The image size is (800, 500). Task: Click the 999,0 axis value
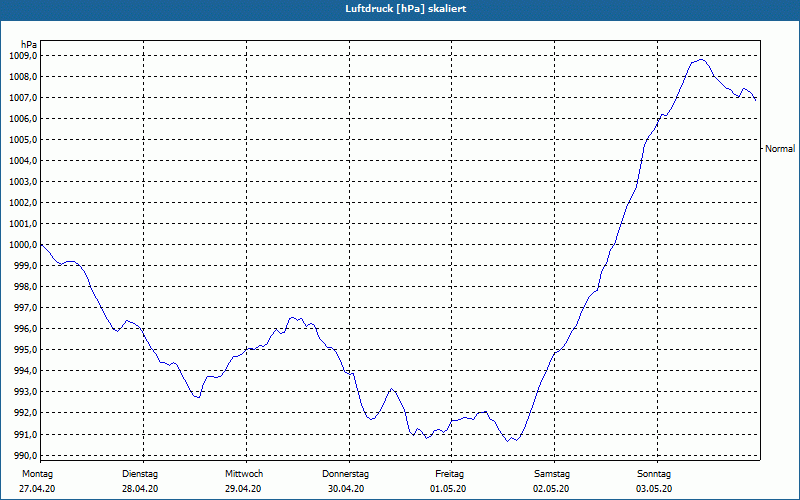click(25, 265)
